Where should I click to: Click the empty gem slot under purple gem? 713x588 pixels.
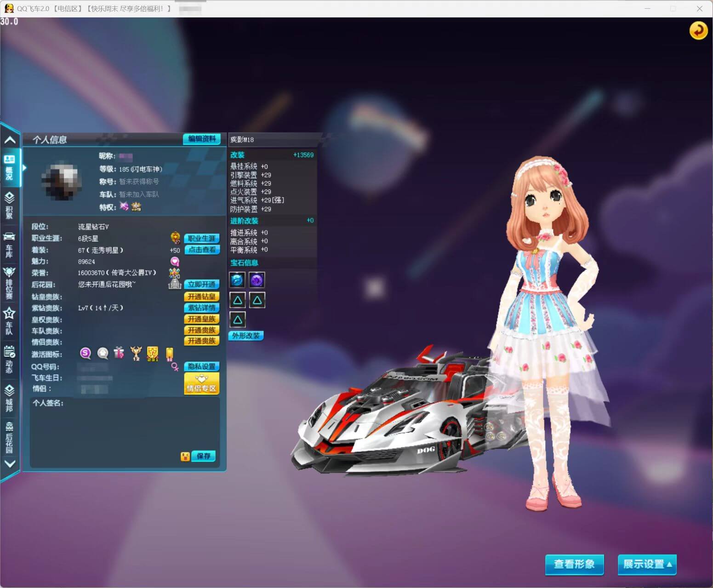click(x=257, y=300)
